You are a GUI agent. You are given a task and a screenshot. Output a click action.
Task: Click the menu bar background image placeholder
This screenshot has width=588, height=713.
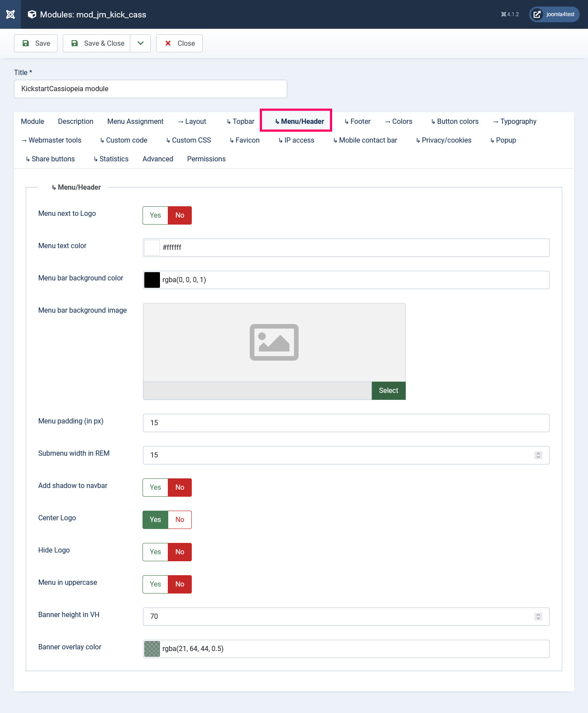[x=274, y=342]
